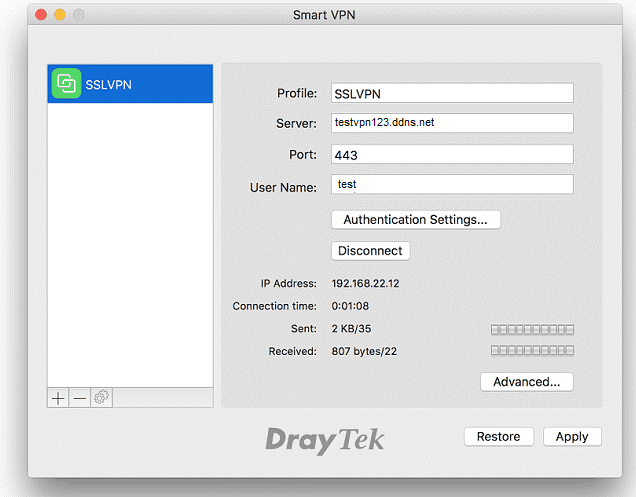This screenshot has height=497, width=636.
Task: Remove selected profile with minus button
Action: (80, 398)
